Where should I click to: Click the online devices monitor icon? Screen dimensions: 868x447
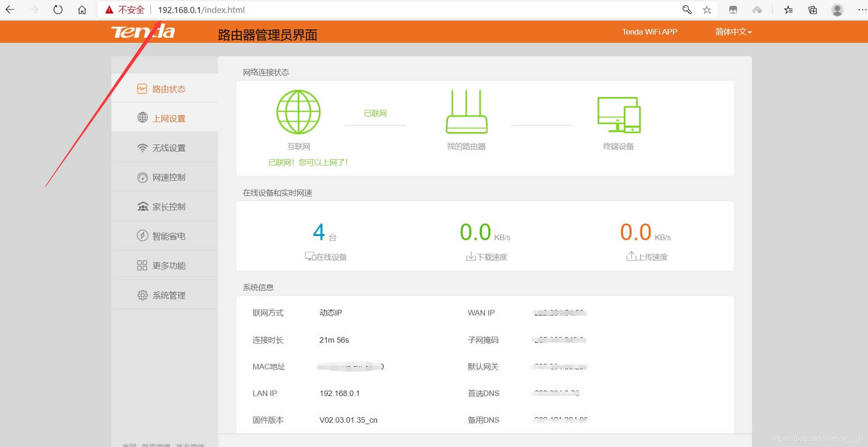tap(310, 256)
